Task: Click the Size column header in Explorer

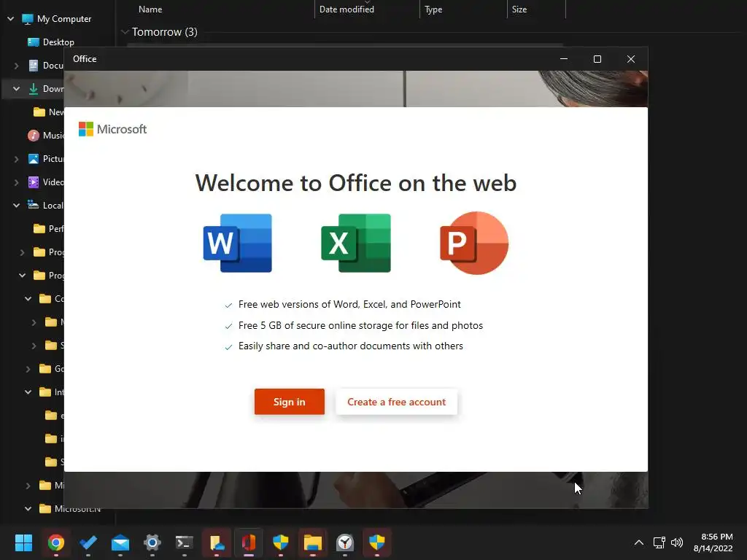Action: 519,9
